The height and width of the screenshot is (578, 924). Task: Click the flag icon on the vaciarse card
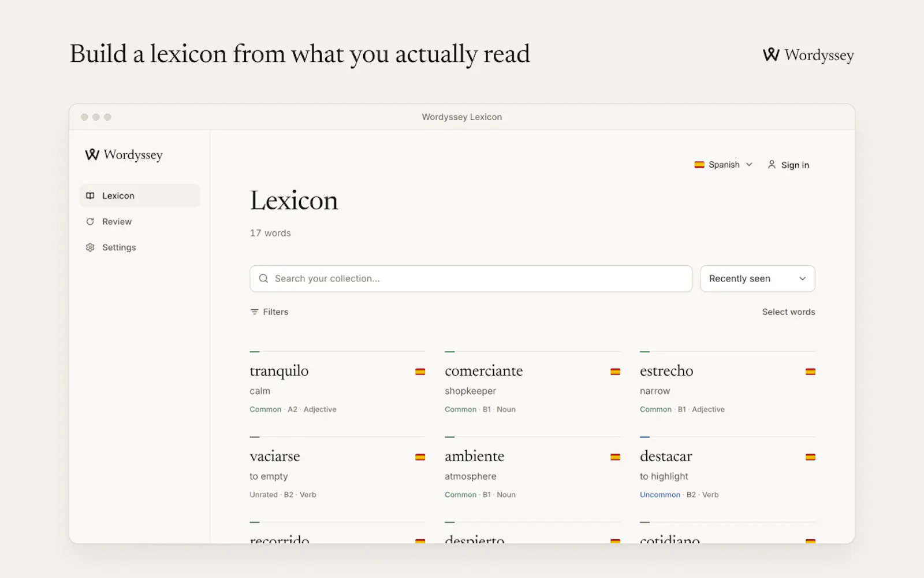pyautogui.click(x=420, y=457)
